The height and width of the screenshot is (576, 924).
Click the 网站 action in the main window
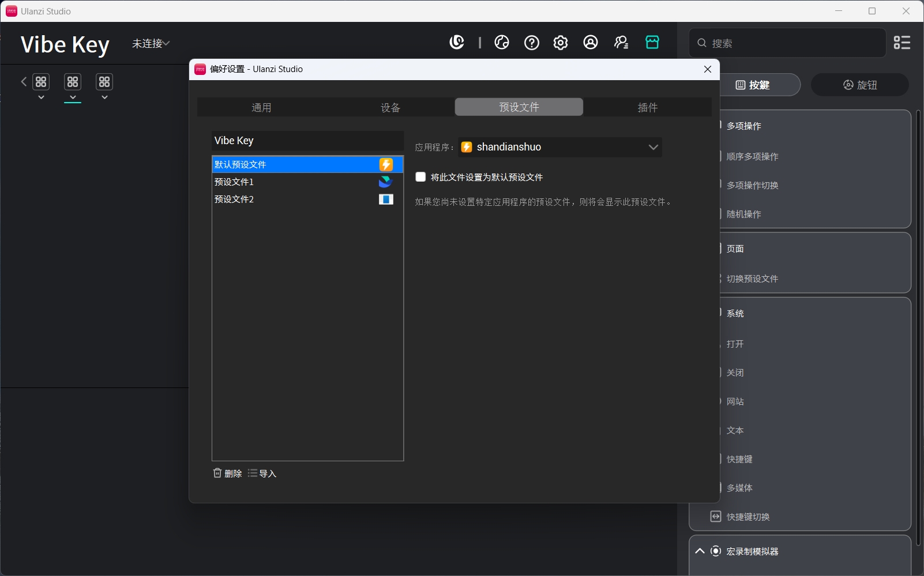[735, 401]
